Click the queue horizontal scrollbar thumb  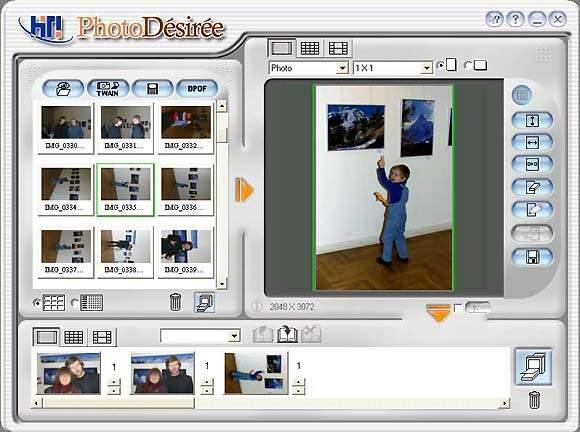pyautogui.click(x=118, y=403)
